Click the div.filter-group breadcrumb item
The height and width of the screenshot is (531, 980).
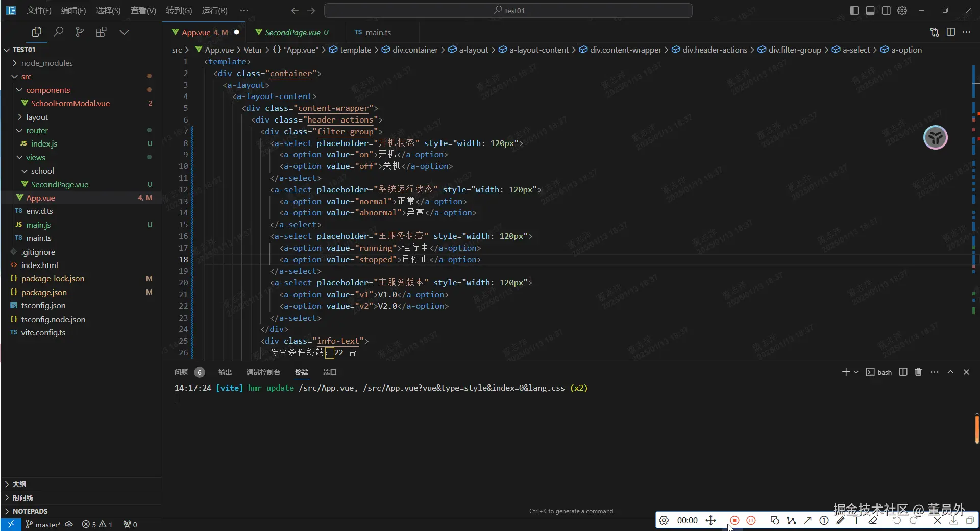point(789,50)
